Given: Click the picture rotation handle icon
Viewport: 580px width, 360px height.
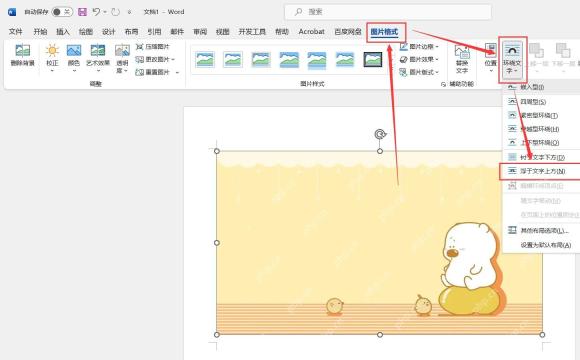Looking at the screenshot, I should 380,134.
